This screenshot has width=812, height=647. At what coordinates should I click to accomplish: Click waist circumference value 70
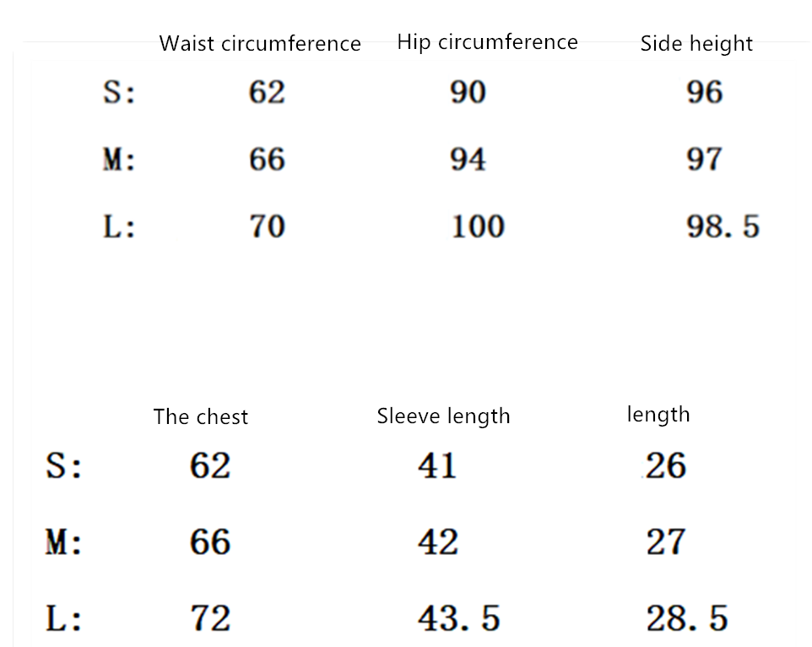267,226
